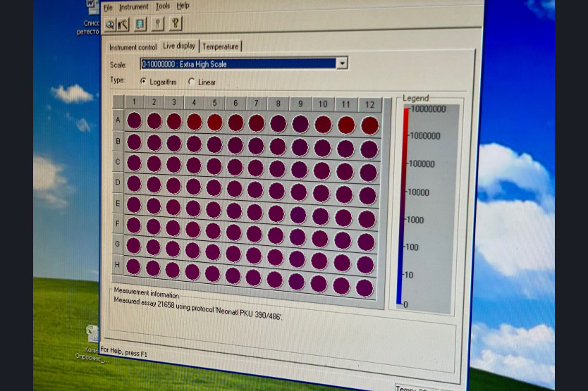Click plate column header 4
This screenshot has height=391, width=588.
(x=194, y=102)
